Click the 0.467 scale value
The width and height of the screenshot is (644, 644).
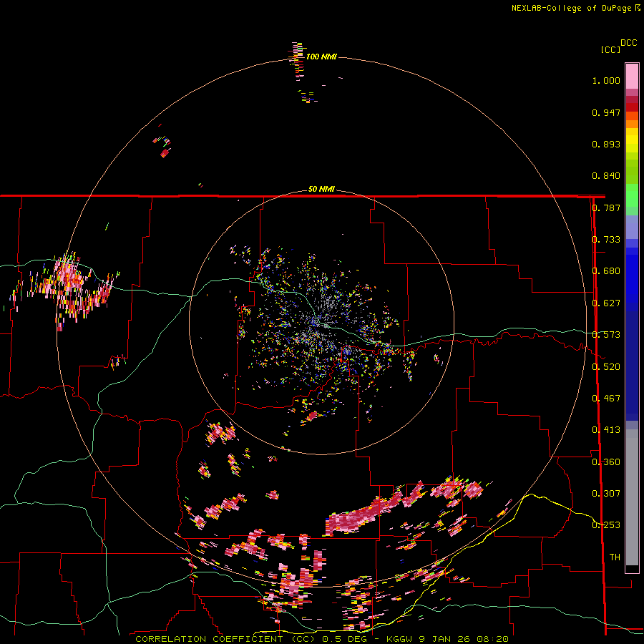pos(606,399)
